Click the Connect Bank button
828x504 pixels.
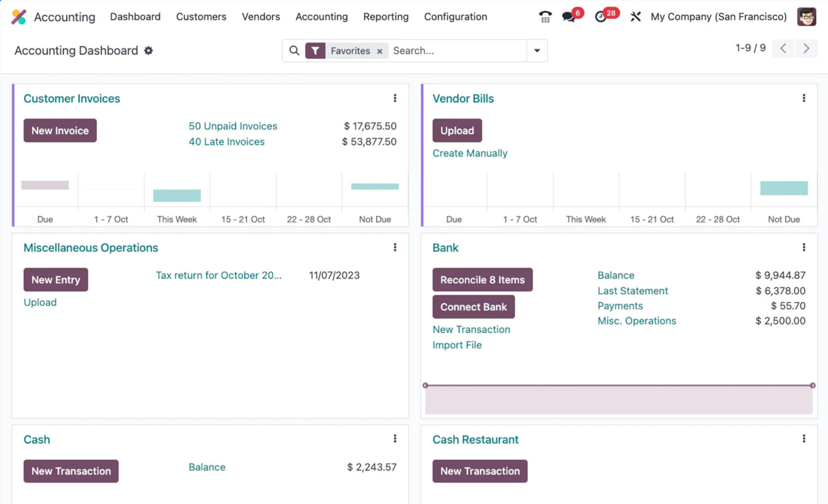[473, 307]
